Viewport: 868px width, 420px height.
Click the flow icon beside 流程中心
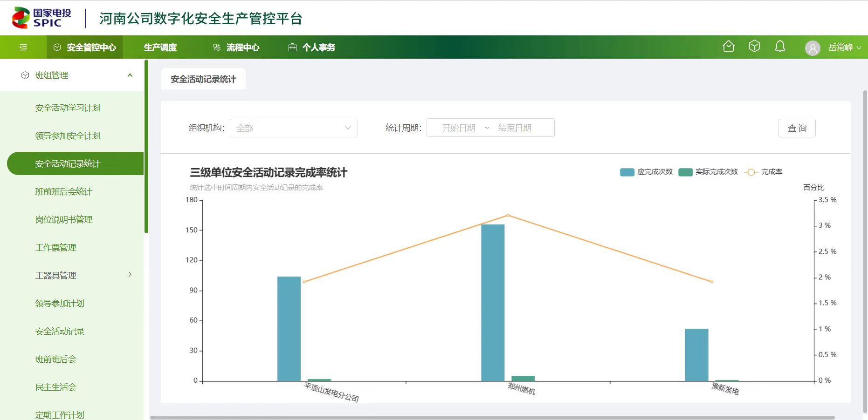click(x=217, y=47)
